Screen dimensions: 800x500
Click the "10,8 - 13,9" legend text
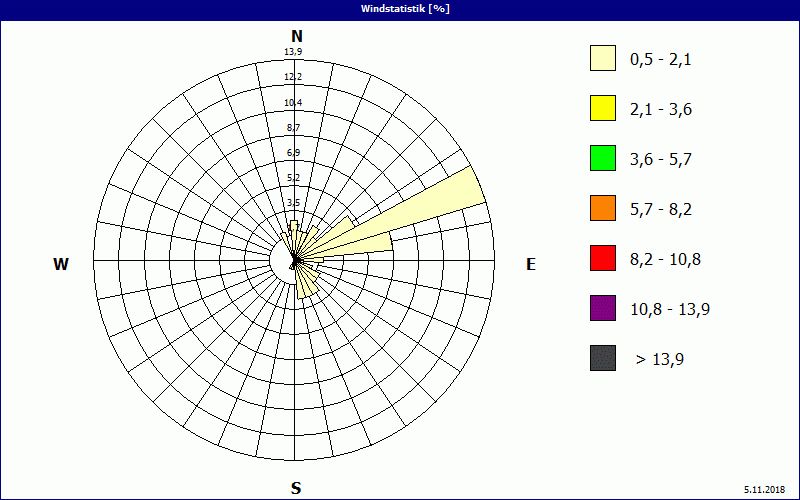coord(669,309)
